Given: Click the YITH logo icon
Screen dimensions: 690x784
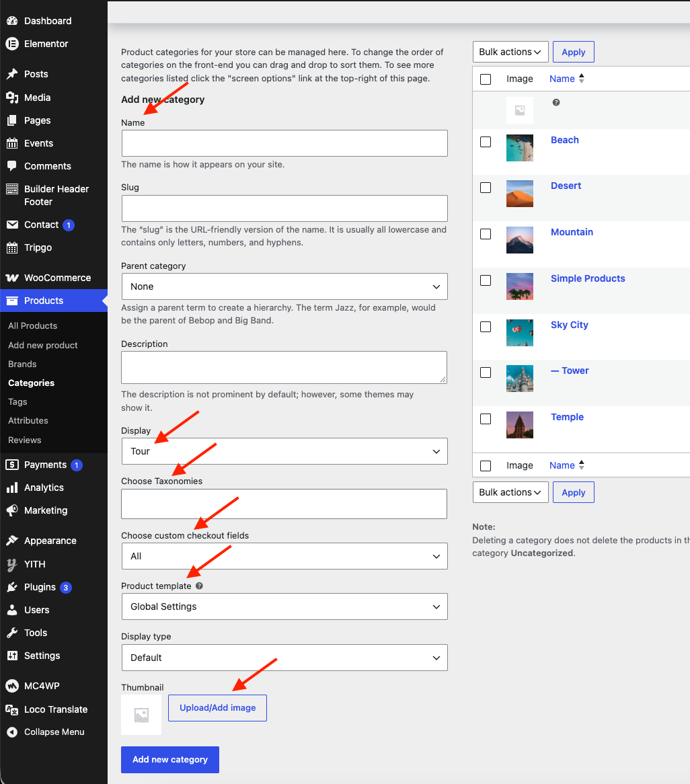Looking at the screenshot, I should (12, 565).
